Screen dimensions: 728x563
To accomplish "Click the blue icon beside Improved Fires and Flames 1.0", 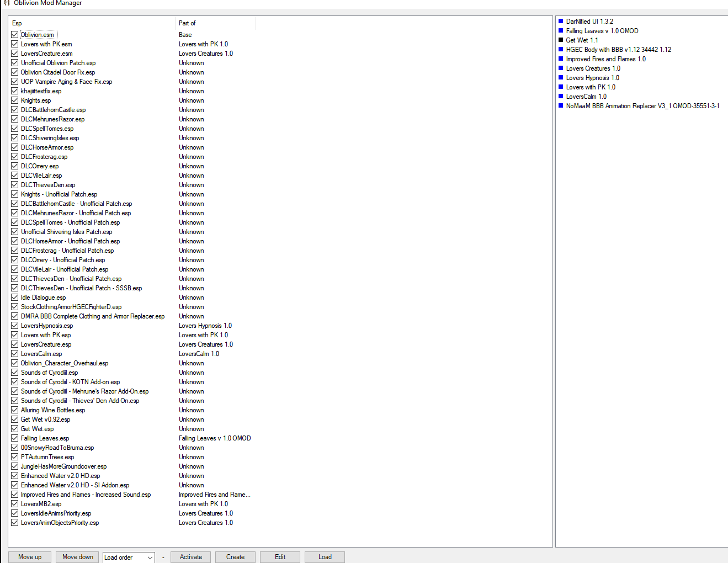I will coord(561,59).
